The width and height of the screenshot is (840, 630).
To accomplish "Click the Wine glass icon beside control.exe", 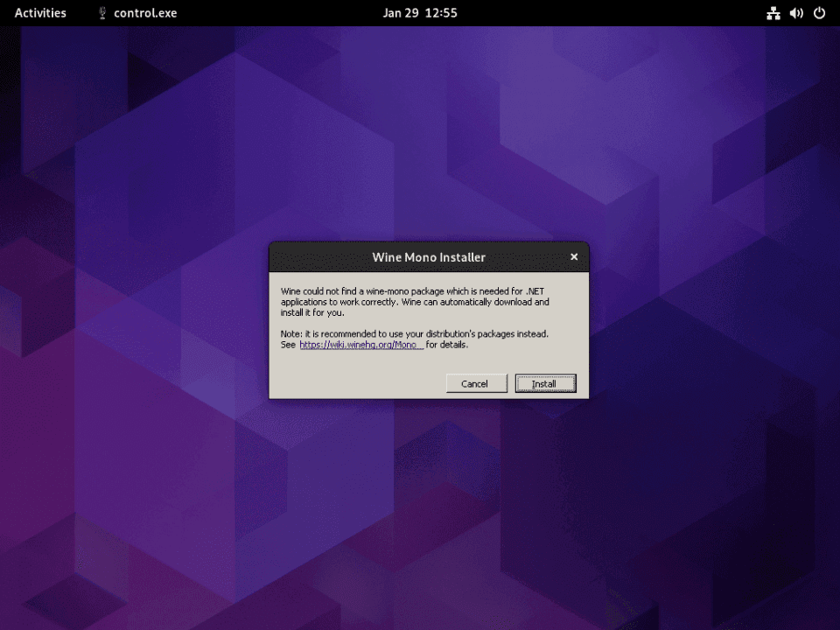I will click(x=101, y=12).
